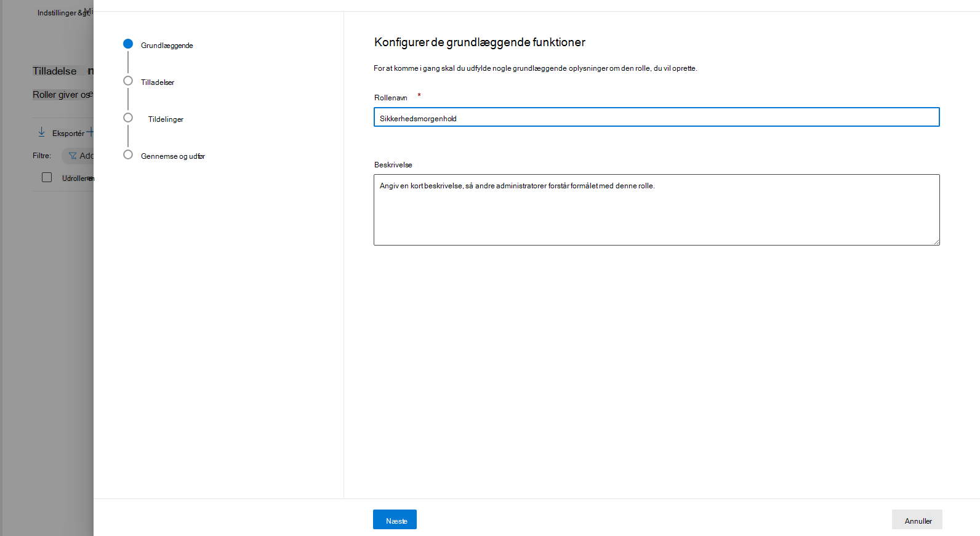Screen dimensions: 980x536
Task: Select the Gennemse og udfør step circle
Action: (128, 154)
